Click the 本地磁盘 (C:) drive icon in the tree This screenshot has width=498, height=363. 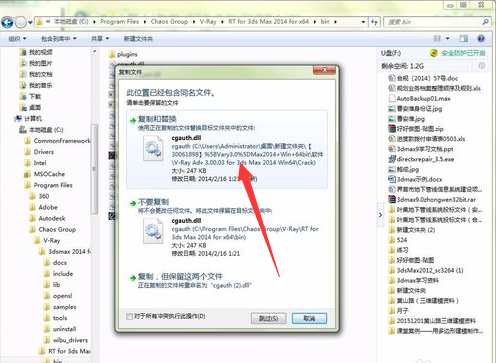(23, 130)
